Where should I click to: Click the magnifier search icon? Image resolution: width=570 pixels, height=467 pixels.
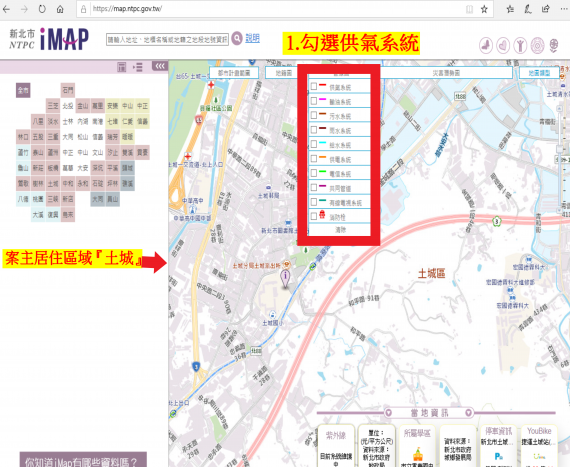(x=237, y=38)
